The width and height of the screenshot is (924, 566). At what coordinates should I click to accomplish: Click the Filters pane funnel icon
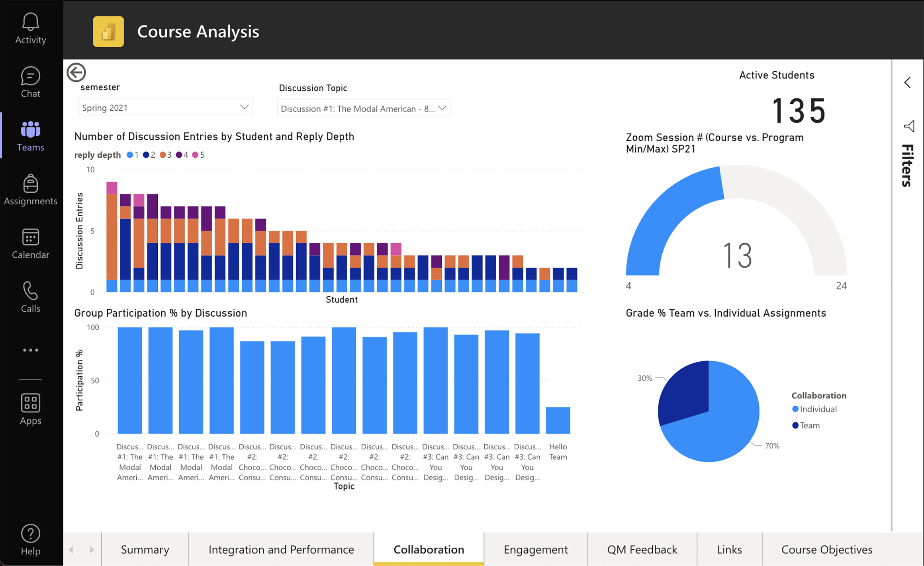(909, 126)
